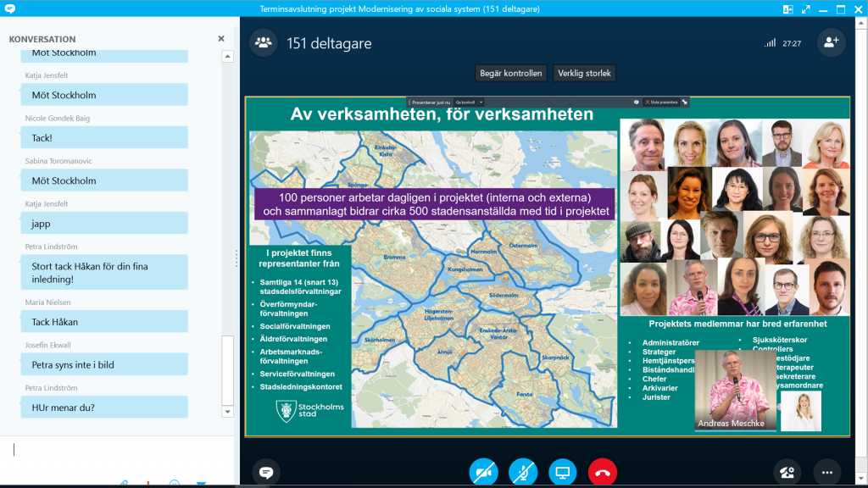Toggle the video camera on

pyautogui.click(x=483, y=473)
